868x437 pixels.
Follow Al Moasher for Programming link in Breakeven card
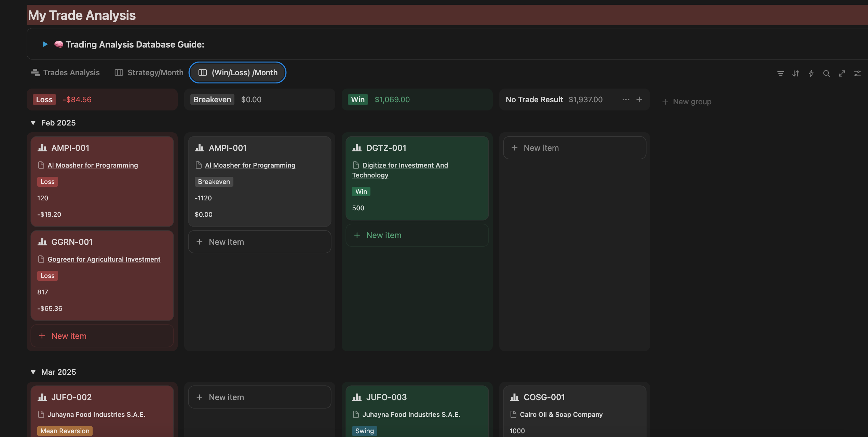coord(250,165)
